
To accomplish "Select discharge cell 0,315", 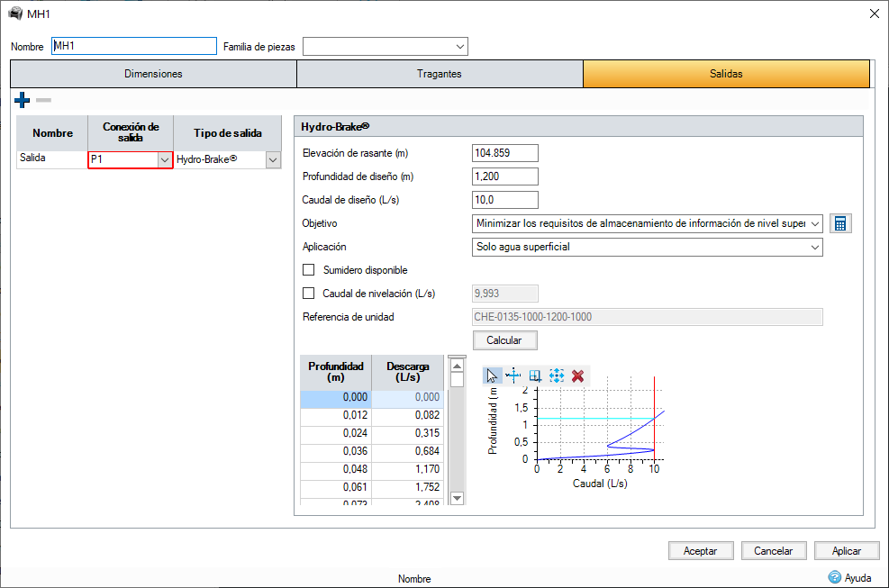I will click(x=408, y=433).
